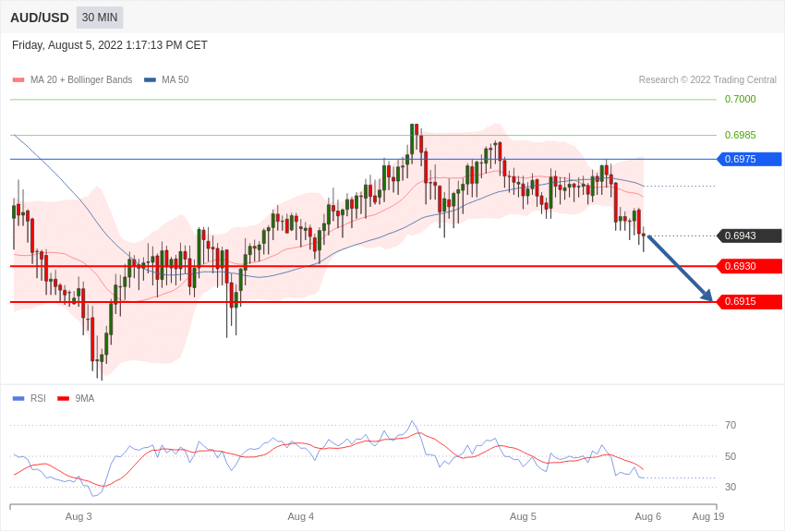Click the black 0.6943 current price tag
785x532 pixels.
pos(750,236)
